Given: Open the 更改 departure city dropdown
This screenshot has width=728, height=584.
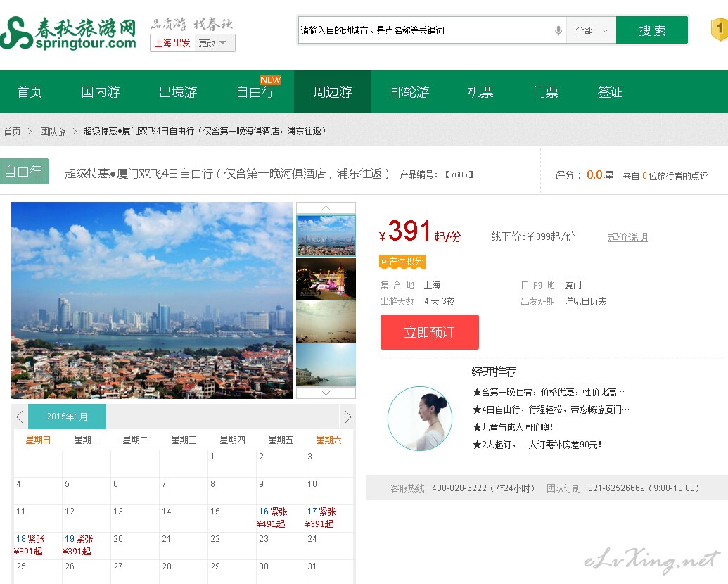Looking at the screenshot, I should [x=212, y=43].
